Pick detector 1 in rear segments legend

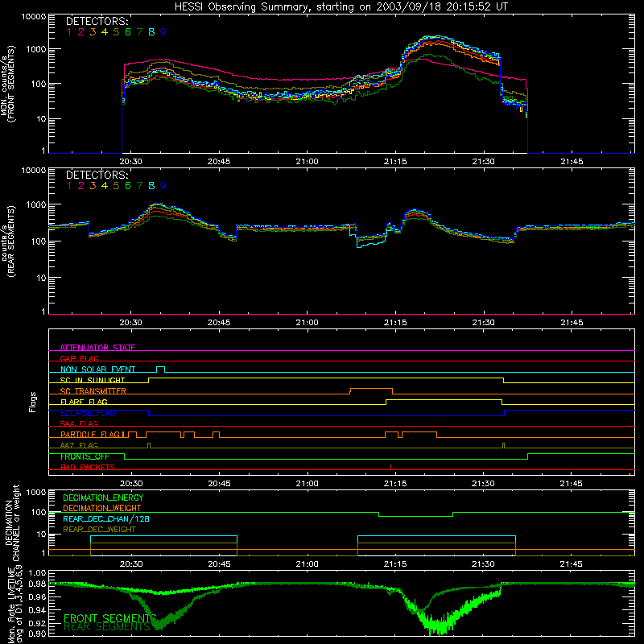69,186
